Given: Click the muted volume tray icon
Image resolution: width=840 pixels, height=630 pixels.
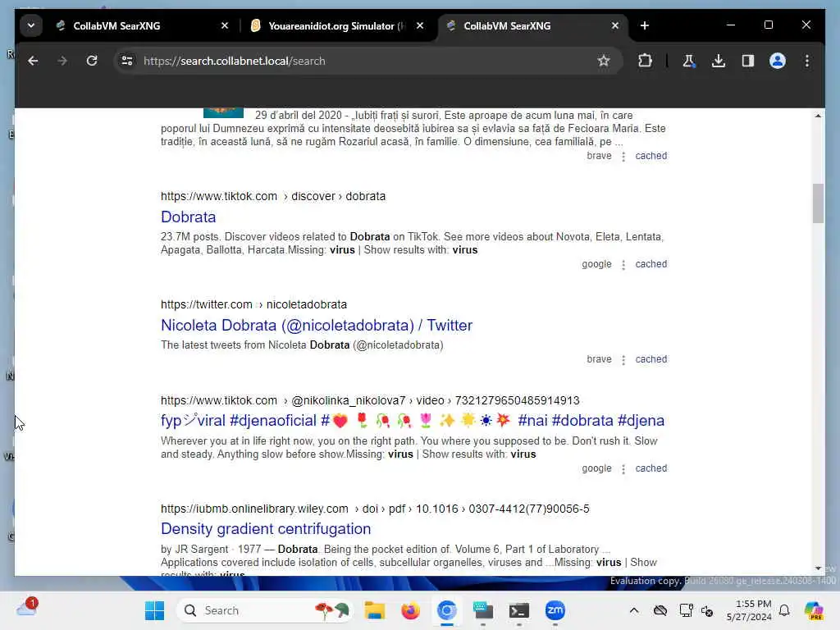Looking at the screenshot, I should coord(707,610).
